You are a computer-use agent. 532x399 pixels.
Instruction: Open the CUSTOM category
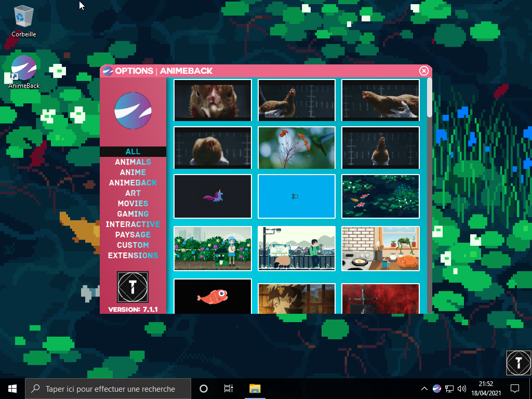tap(133, 245)
